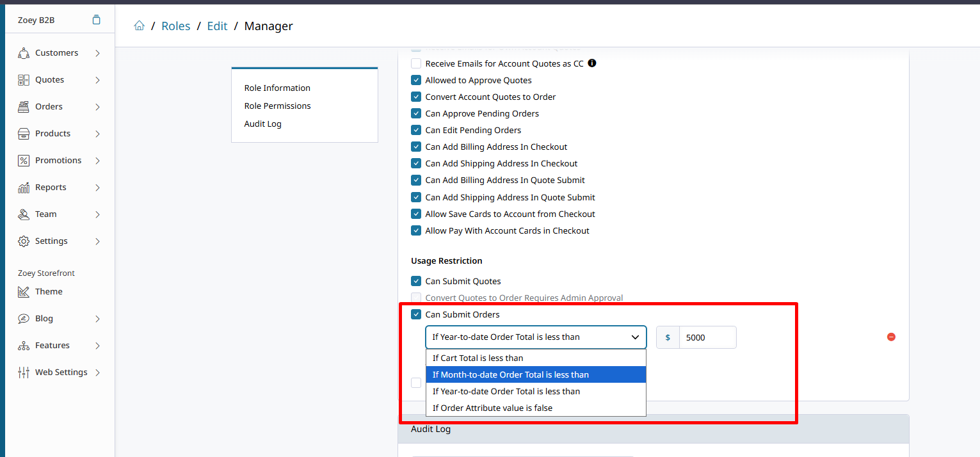Select If Cart Total is less than

click(x=536, y=358)
